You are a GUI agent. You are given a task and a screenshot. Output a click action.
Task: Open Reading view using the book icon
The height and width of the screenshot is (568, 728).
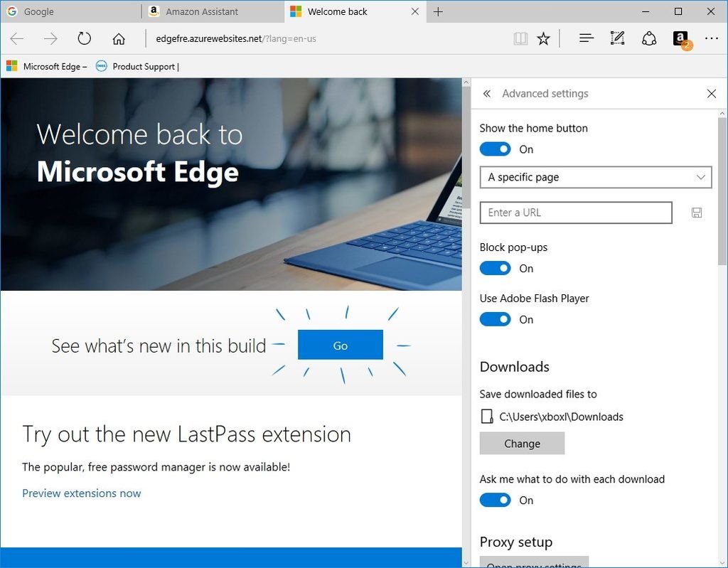520,38
